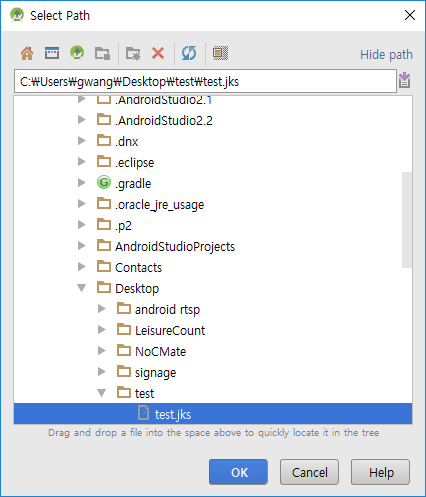Click Android Studio logo in title bar
Screen dimensions: 426x497
(x=17, y=15)
